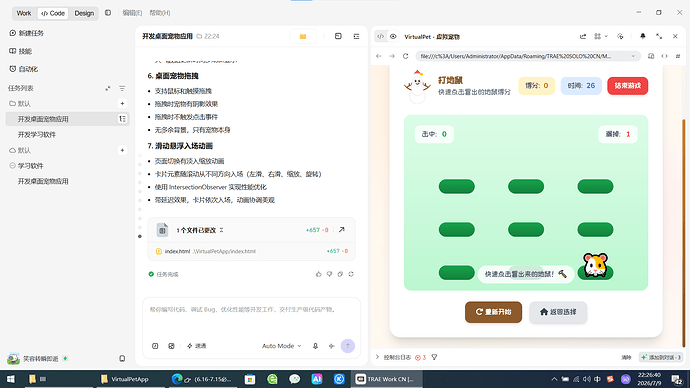Click the context reference icon below the input

pyautogui.click(x=155, y=346)
